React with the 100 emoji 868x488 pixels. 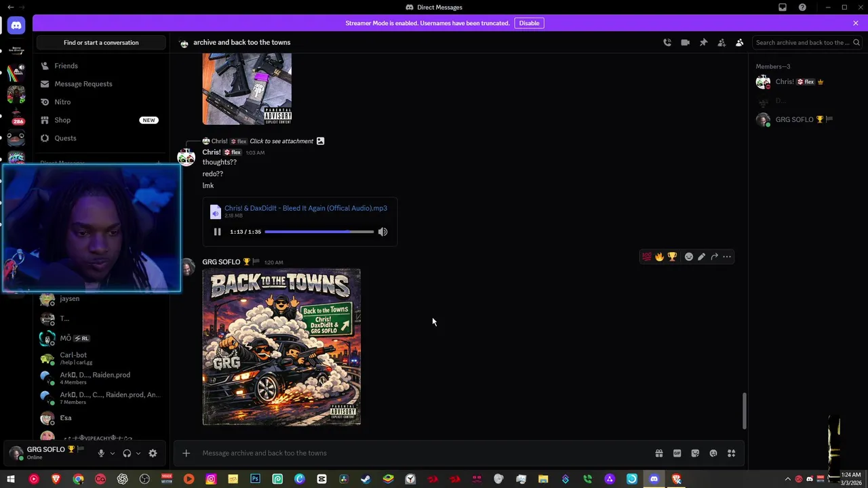click(x=646, y=257)
